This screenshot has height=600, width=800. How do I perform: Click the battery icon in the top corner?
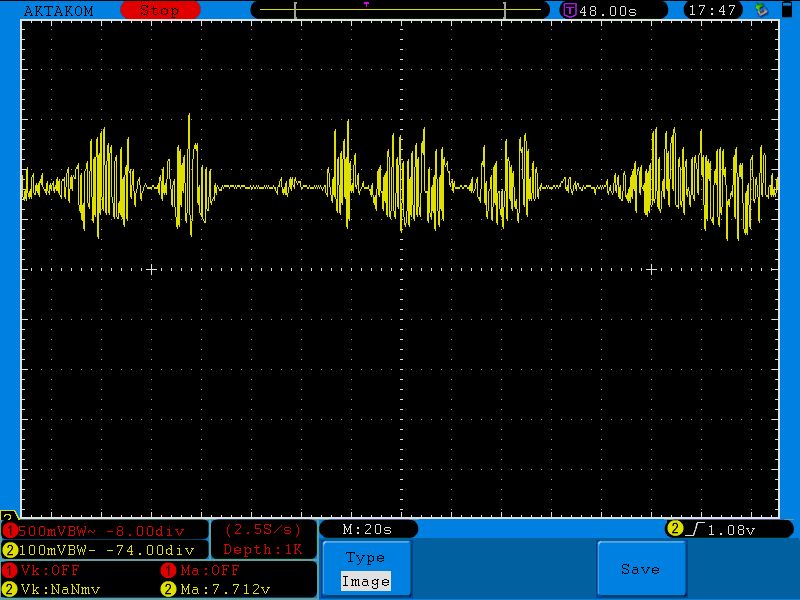pos(787,10)
